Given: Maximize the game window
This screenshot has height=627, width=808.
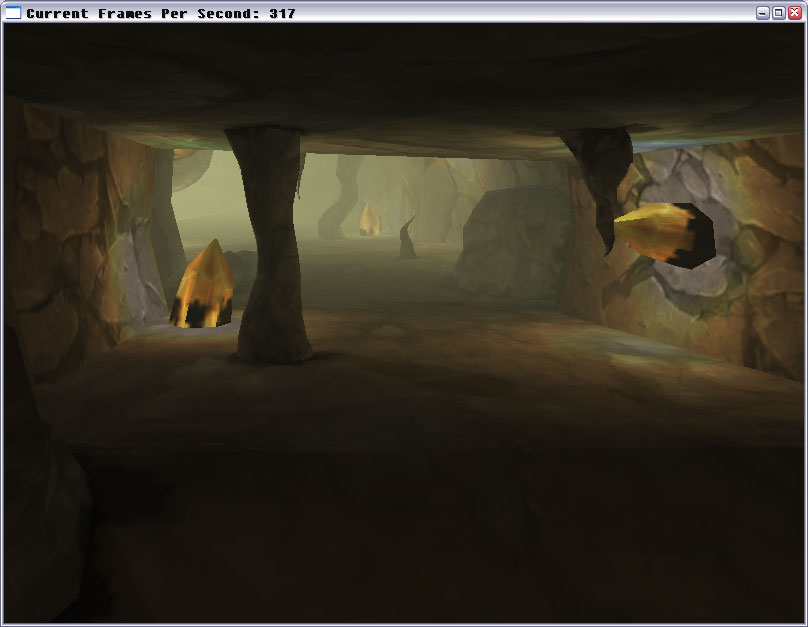Looking at the screenshot, I should (x=779, y=13).
